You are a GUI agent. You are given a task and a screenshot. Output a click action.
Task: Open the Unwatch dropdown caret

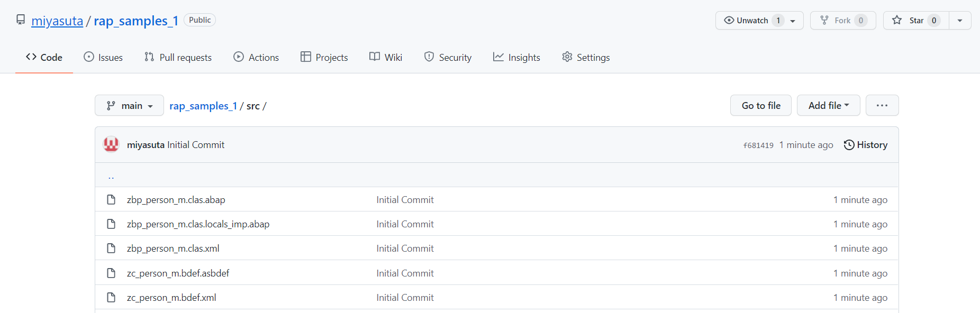click(793, 21)
